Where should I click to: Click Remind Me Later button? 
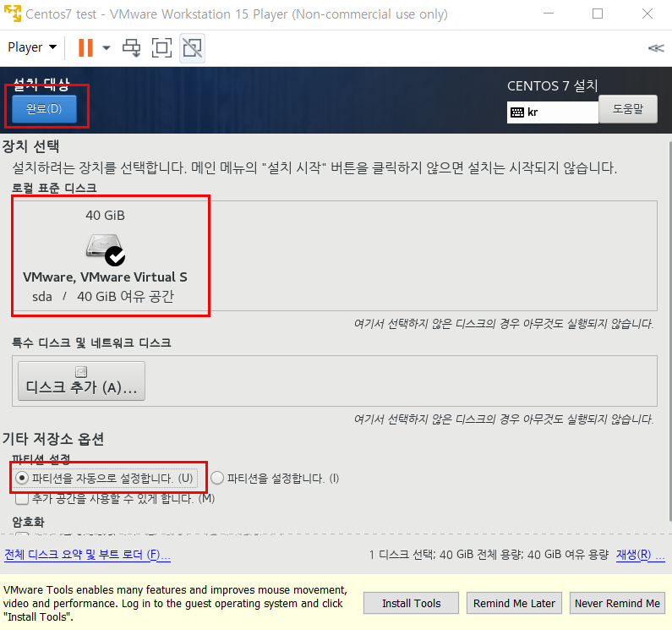click(x=514, y=603)
